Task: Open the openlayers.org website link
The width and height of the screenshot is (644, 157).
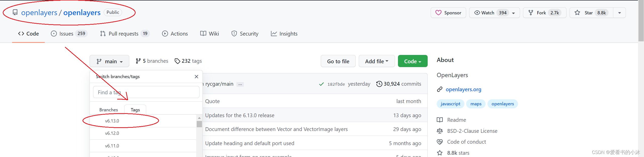Action: coord(463,89)
